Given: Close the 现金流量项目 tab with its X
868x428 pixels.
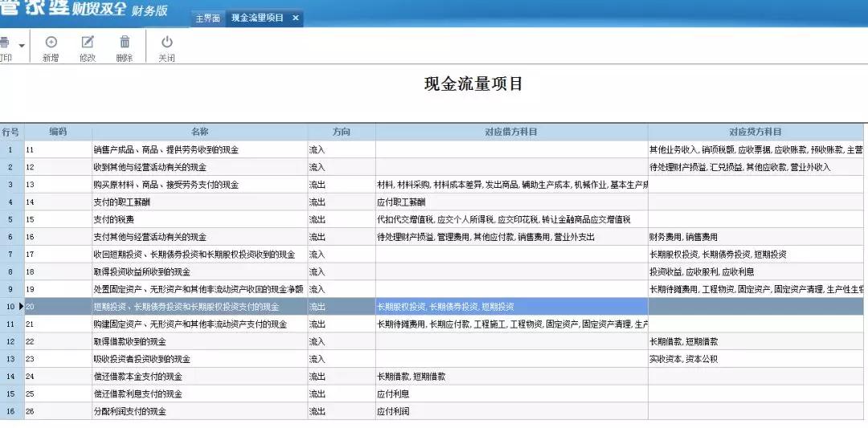Looking at the screenshot, I should pyautogui.click(x=295, y=18).
